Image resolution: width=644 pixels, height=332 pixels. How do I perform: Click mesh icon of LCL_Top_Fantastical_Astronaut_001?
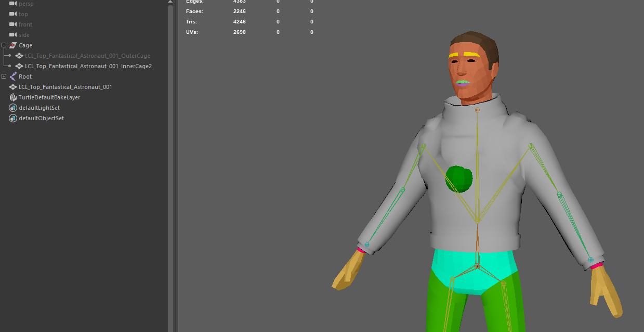coord(13,87)
